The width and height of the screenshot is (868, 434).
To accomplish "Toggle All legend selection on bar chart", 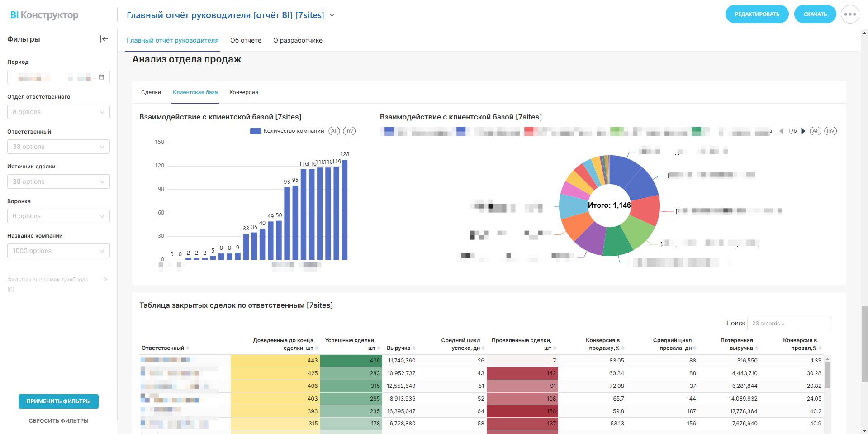I will tap(334, 131).
